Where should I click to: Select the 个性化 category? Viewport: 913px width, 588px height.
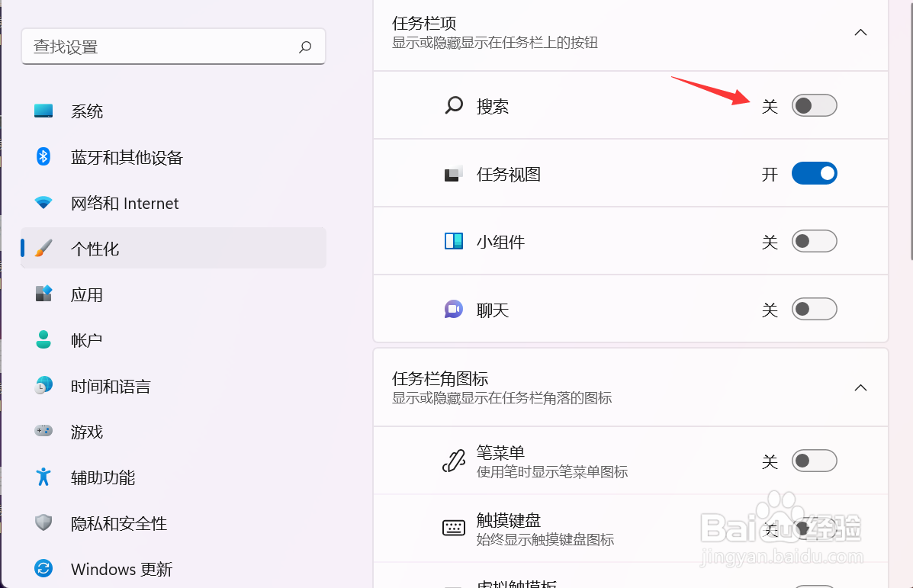tap(173, 248)
